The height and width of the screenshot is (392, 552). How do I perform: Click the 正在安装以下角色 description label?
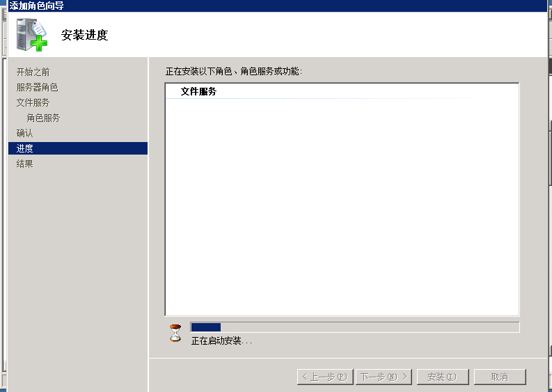[x=234, y=72]
